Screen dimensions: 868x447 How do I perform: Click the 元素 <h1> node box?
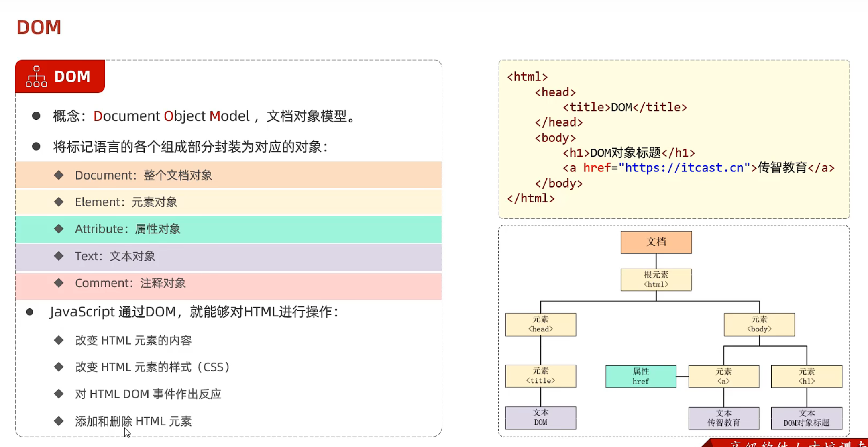(x=806, y=376)
